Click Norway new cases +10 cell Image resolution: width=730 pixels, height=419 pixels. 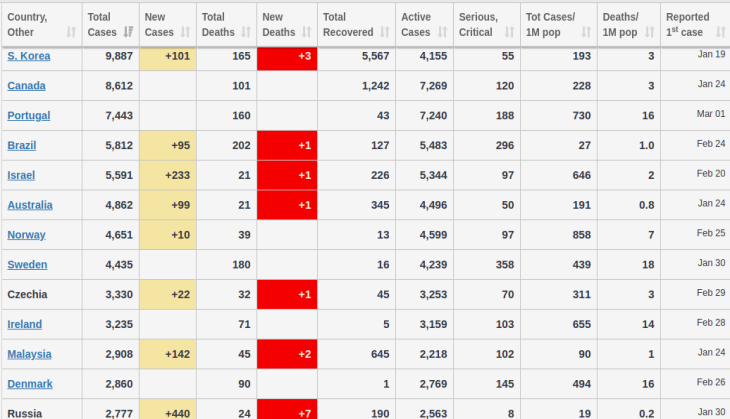point(168,235)
